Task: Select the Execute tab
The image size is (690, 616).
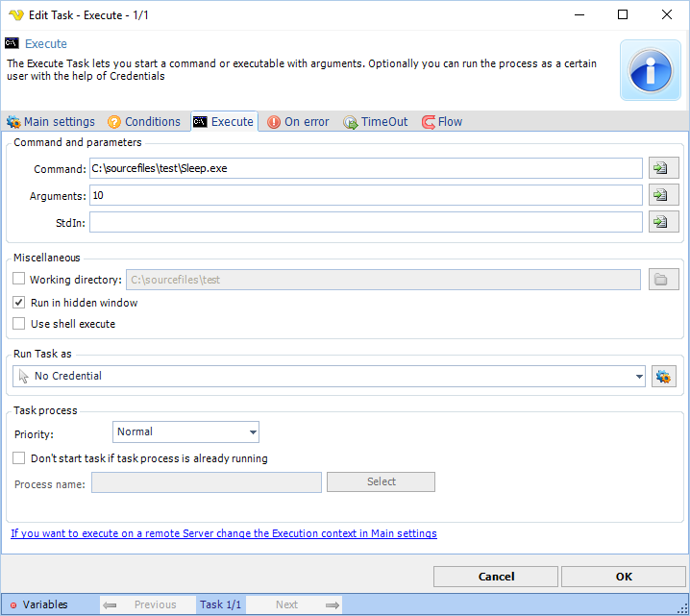Action: click(x=224, y=122)
